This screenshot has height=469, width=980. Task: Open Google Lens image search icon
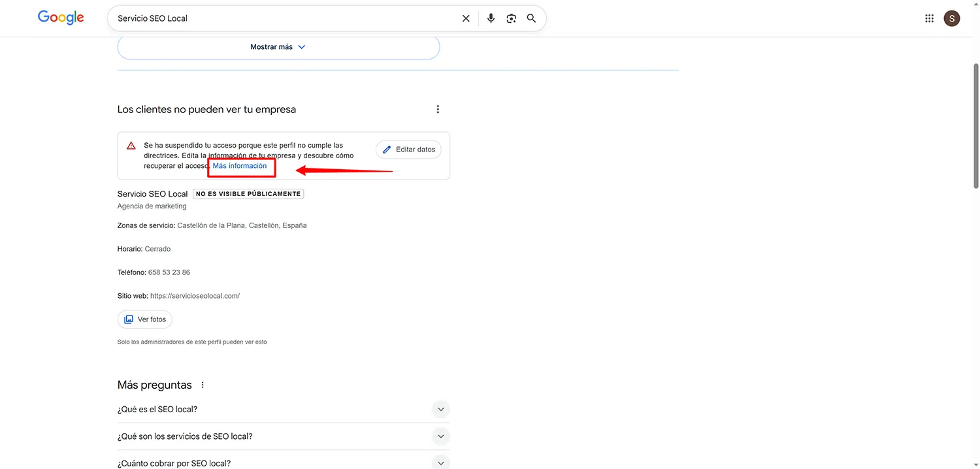(x=511, y=18)
